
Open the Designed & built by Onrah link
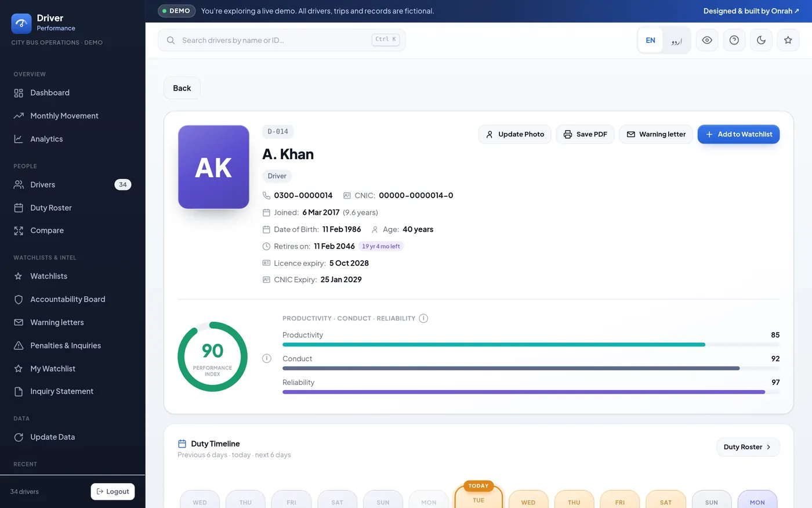pyautogui.click(x=751, y=11)
